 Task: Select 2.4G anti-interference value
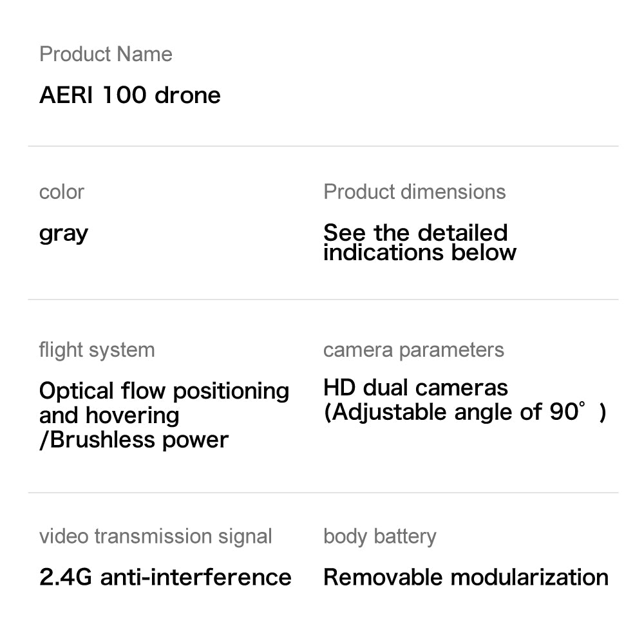[166, 577]
